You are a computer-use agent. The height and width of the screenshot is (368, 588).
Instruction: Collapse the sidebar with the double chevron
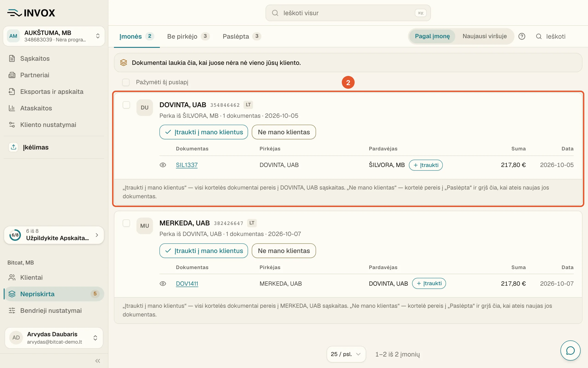(98, 361)
